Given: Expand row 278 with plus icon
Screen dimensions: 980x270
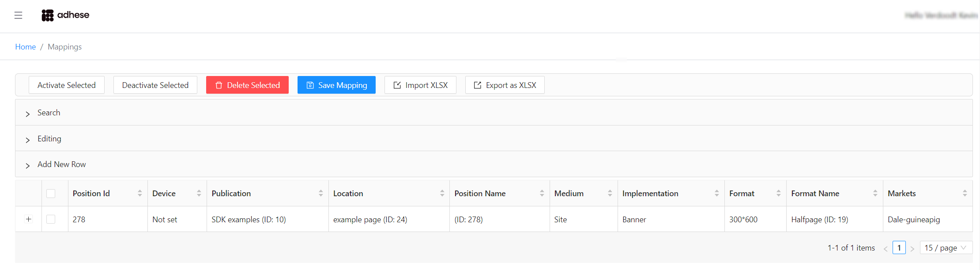Looking at the screenshot, I should 28,219.
